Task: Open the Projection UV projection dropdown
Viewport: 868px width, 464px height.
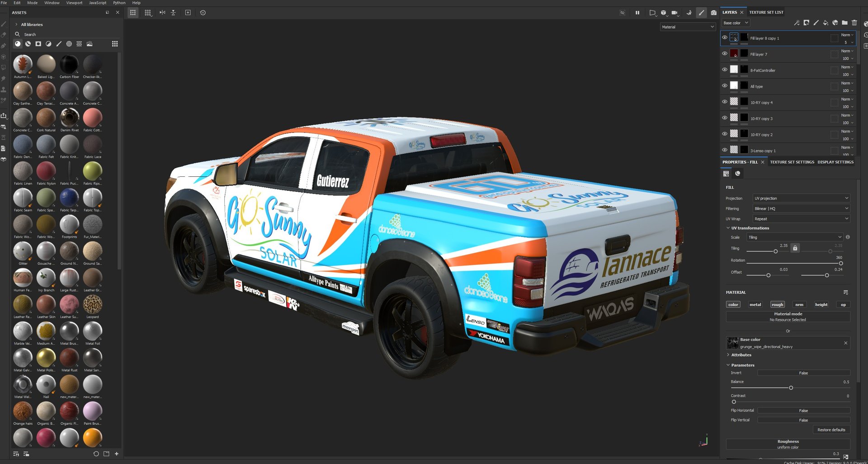Action: 801,198
